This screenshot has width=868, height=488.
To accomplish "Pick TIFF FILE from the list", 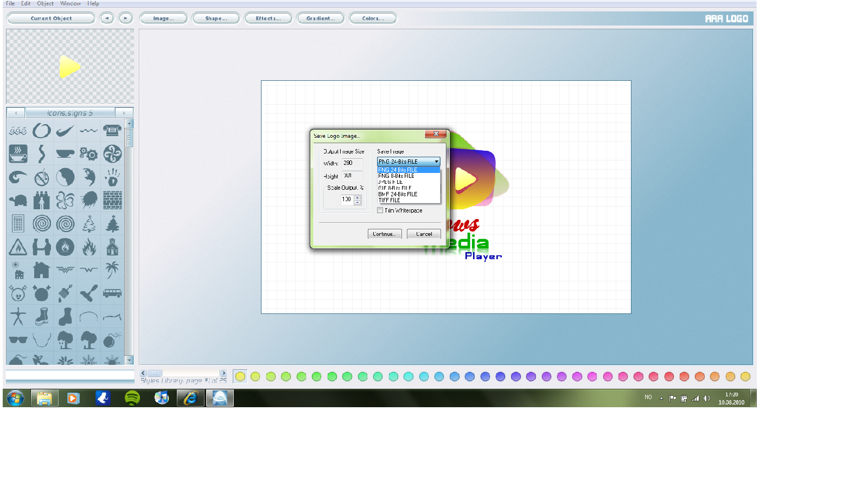I will [409, 200].
